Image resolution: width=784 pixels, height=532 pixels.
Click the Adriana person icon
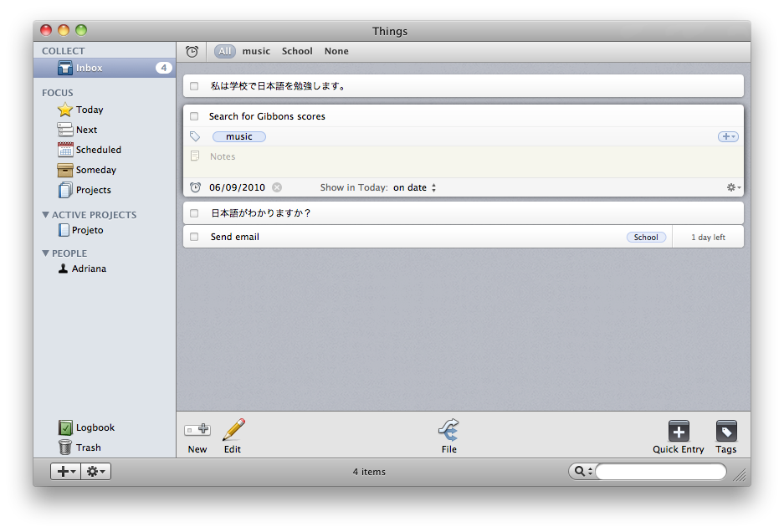pyautogui.click(x=63, y=269)
